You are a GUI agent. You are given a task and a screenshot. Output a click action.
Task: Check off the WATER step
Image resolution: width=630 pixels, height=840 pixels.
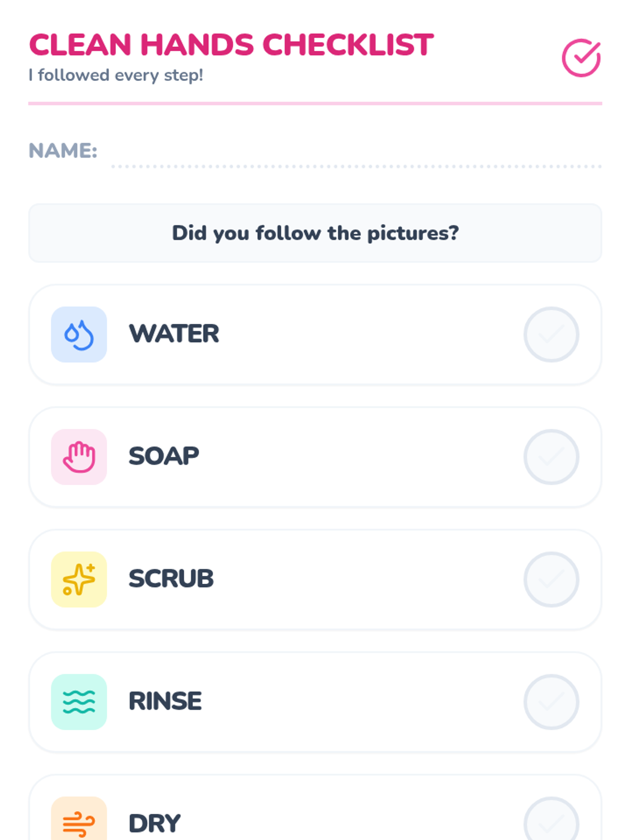tap(551, 334)
